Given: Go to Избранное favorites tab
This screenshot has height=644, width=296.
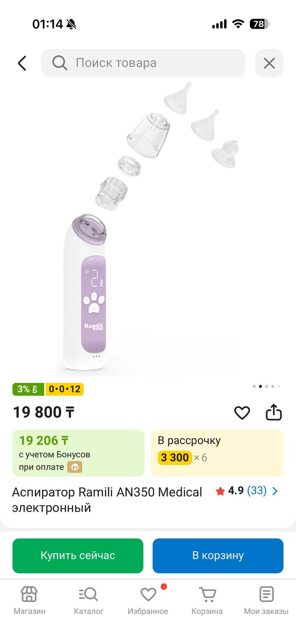Looking at the screenshot, I should [148, 600].
